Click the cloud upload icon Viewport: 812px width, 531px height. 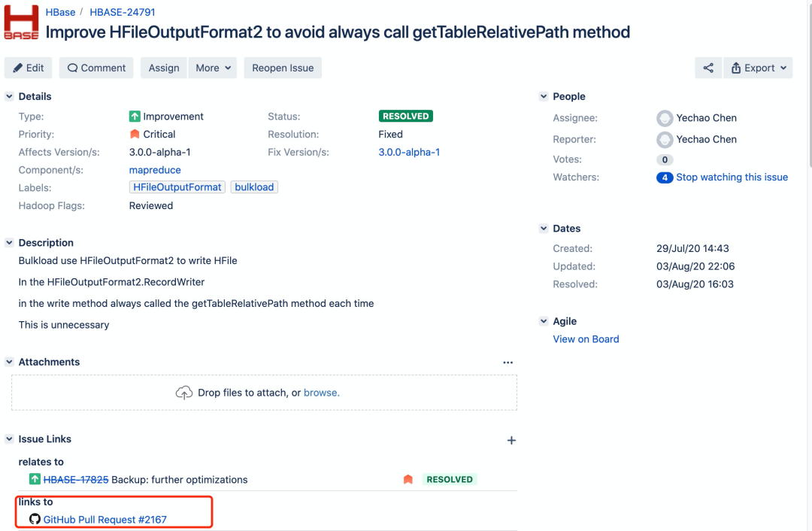pos(183,393)
